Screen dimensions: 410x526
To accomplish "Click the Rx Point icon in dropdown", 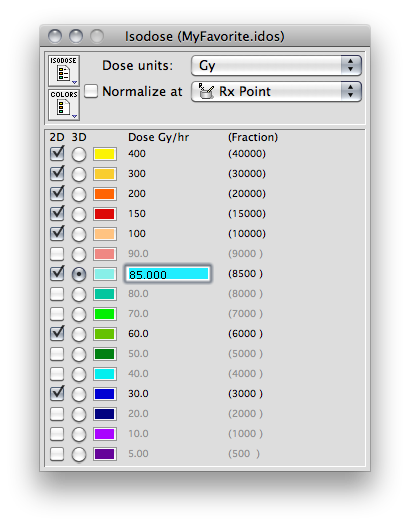I will [x=206, y=91].
